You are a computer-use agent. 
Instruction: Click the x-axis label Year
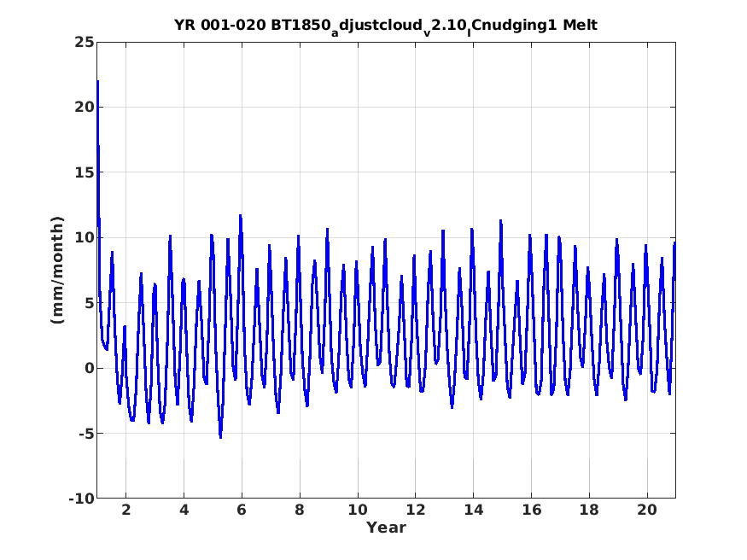[x=386, y=528]
